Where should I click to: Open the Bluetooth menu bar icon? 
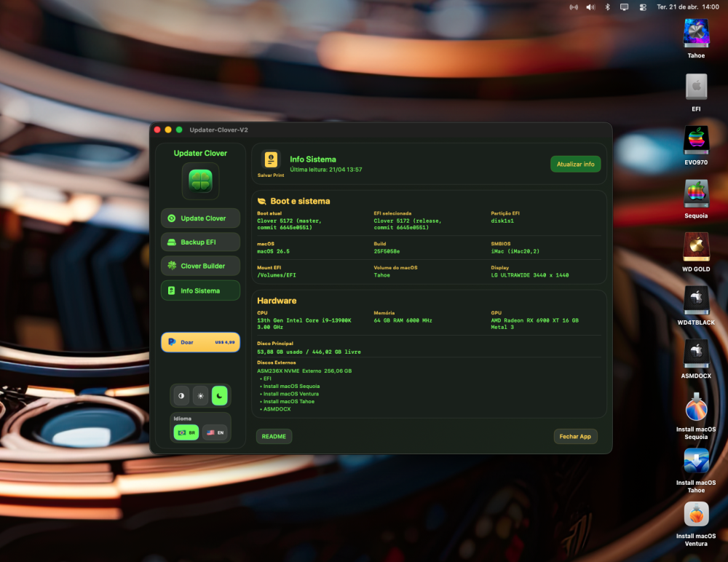tap(607, 7)
